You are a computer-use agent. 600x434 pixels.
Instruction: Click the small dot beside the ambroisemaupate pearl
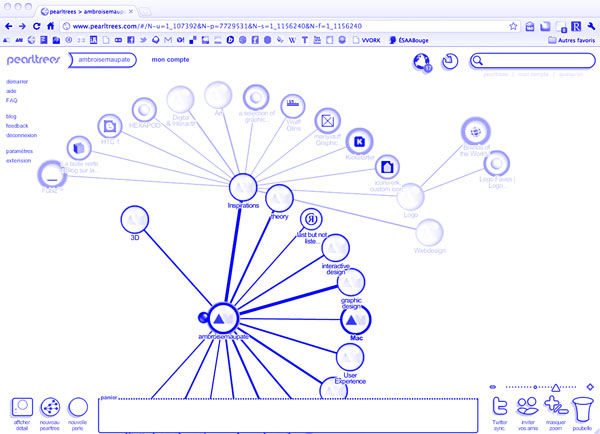[203, 317]
